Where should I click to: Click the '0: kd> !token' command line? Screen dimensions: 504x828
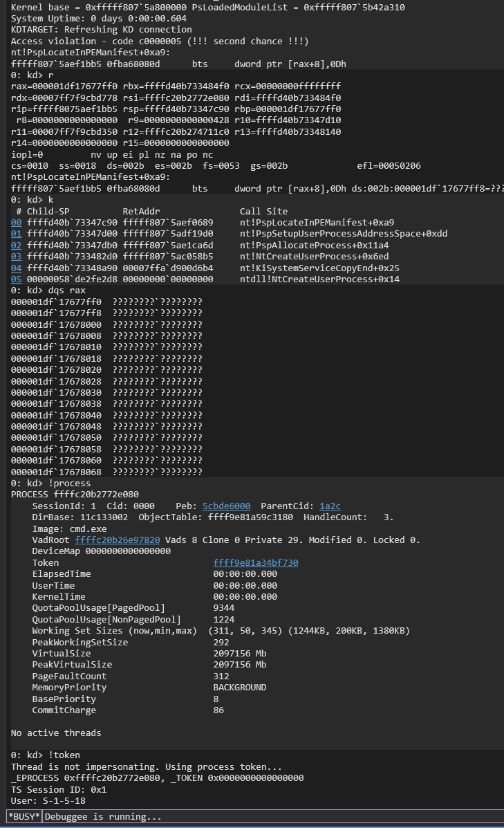pyautogui.click(x=46, y=755)
